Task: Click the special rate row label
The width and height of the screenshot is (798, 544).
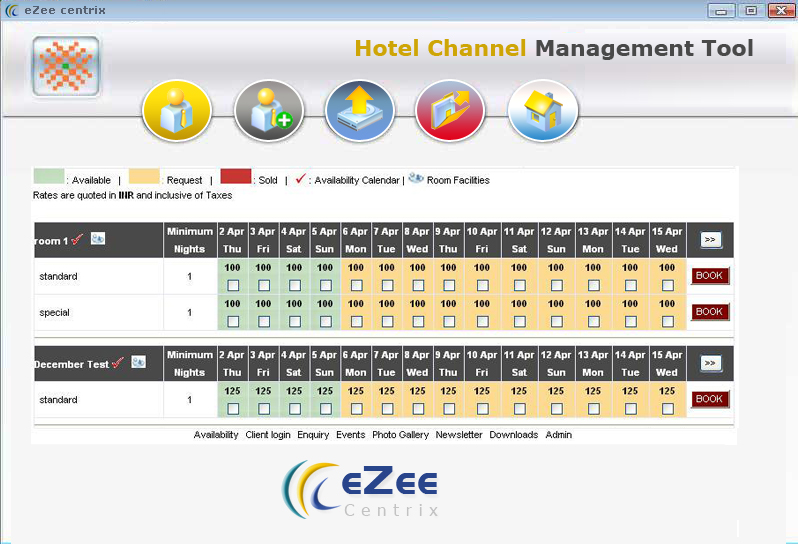Action: pos(54,312)
